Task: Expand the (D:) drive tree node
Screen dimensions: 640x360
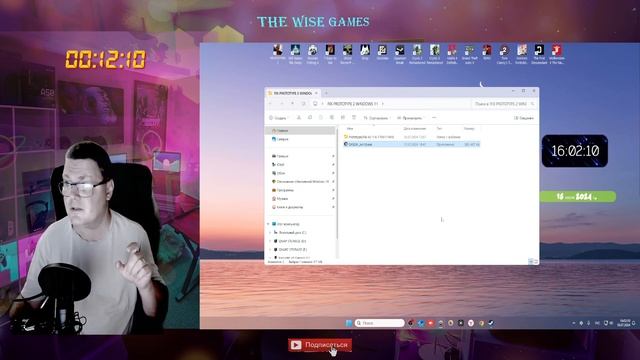Action: pos(270,241)
